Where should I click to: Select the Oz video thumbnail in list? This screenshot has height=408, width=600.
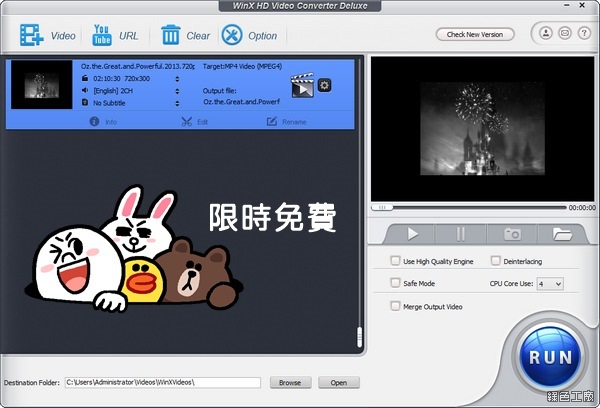tap(42, 85)
